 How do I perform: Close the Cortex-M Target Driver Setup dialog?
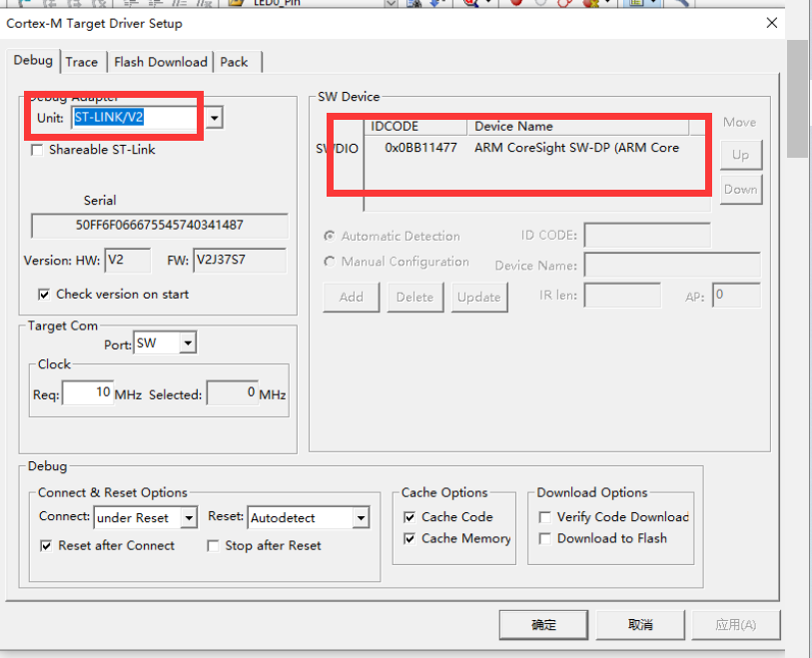pos(772,23)
